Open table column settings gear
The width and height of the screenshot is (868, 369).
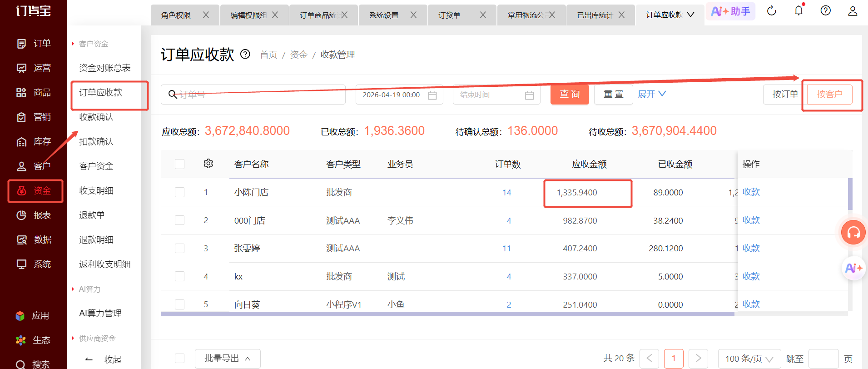pyautogui.click(x=208, y=164)
